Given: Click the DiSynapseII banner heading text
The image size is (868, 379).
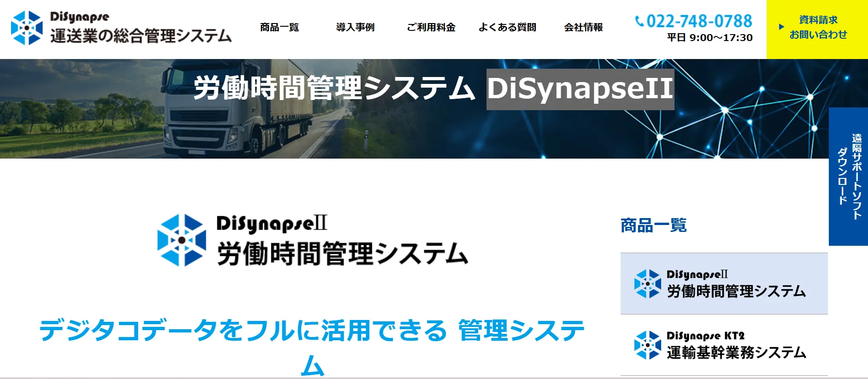Looking at the screenshot, I should click(580, 89).
